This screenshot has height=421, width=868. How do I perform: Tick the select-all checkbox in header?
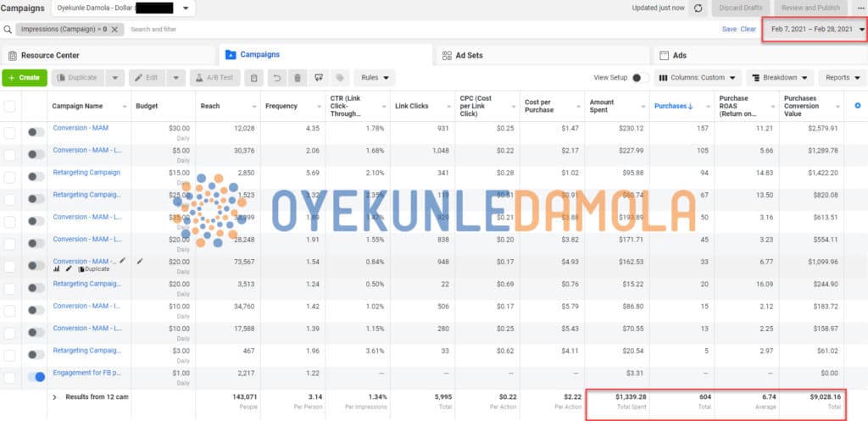[10, 106]
